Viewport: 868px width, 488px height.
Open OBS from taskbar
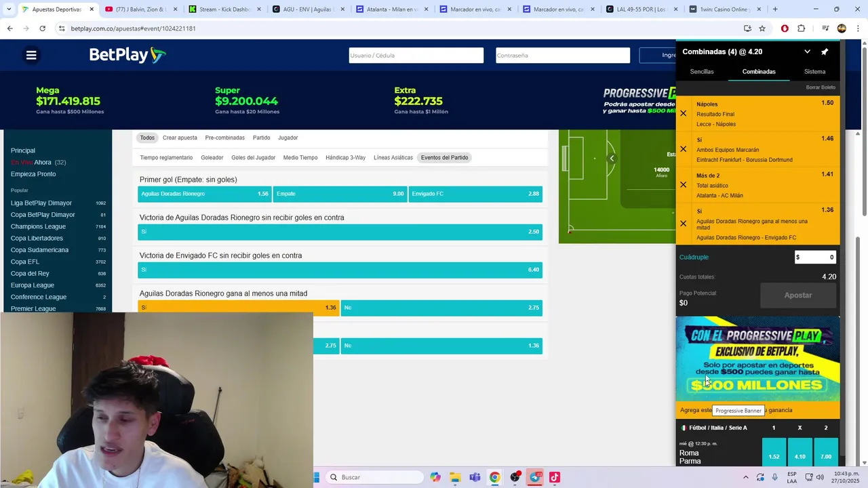(x=515, y=477)
